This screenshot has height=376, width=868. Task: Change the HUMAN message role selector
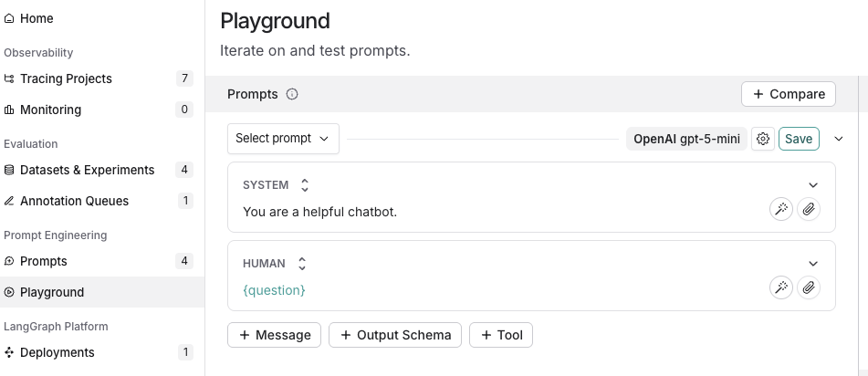pyautogui.click(x=302, y=264)
